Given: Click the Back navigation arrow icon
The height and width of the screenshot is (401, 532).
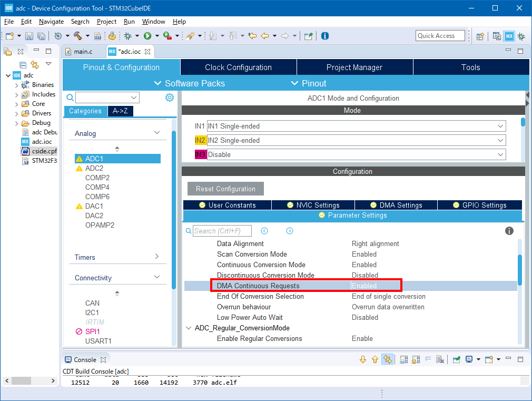Looking at the screenshot, I should 265,36.
